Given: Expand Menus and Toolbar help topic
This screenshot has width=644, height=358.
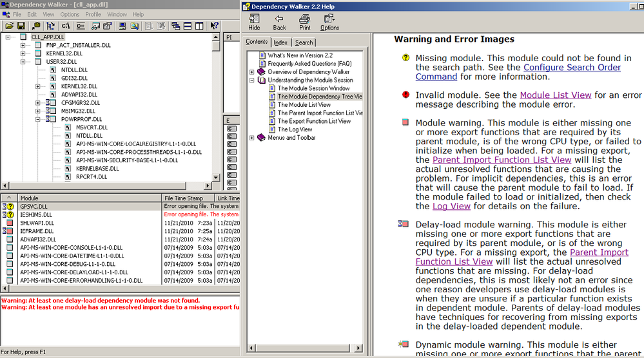Looking at the screenshot, I should tap(252, 137).
